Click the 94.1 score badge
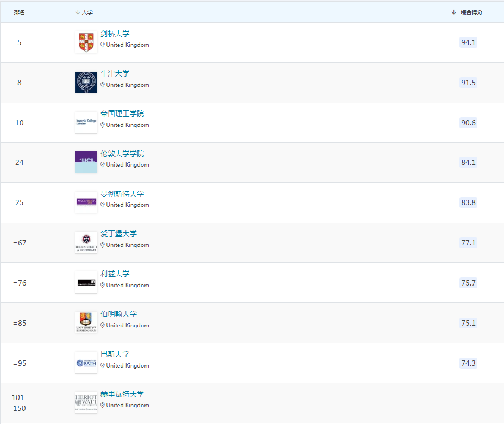The height and width of the screenshot is (424, 504). [468, 42]
